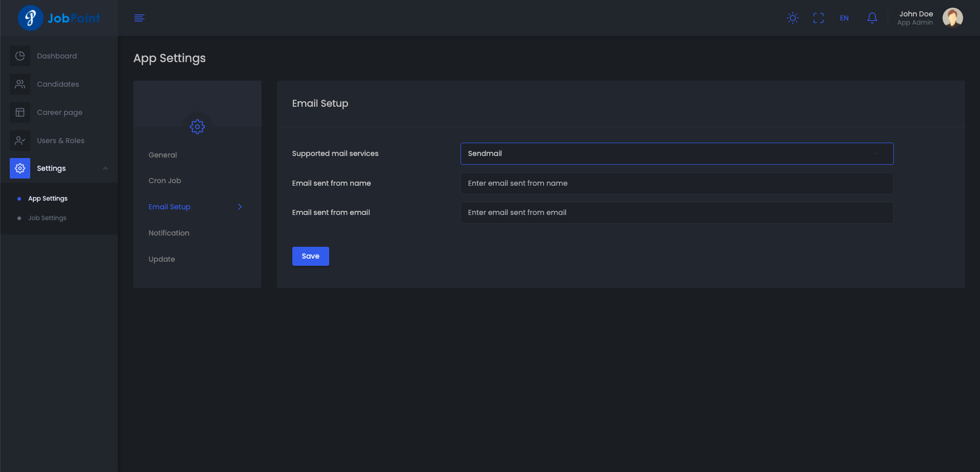Focus the Email sent from name field
Viewport: 980px width, 472px height.
(676, 183)
